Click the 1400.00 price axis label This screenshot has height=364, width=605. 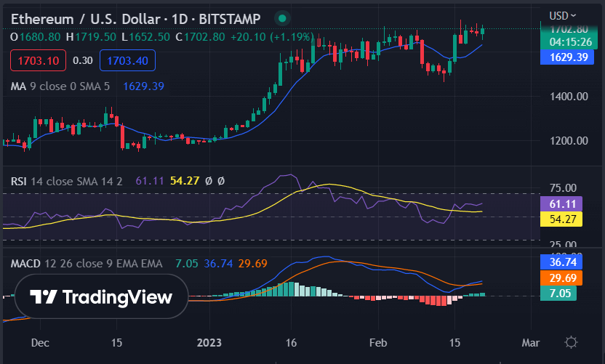pyautogui.click(x=569, y=96)
